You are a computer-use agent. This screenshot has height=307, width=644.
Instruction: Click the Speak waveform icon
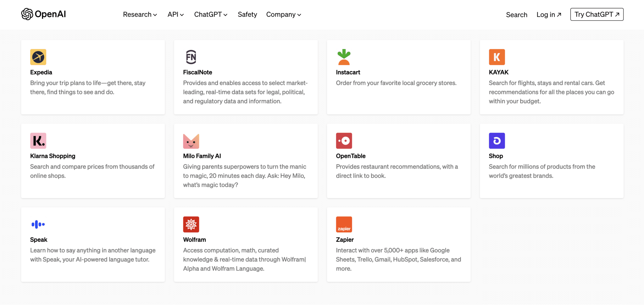[38, 224]
